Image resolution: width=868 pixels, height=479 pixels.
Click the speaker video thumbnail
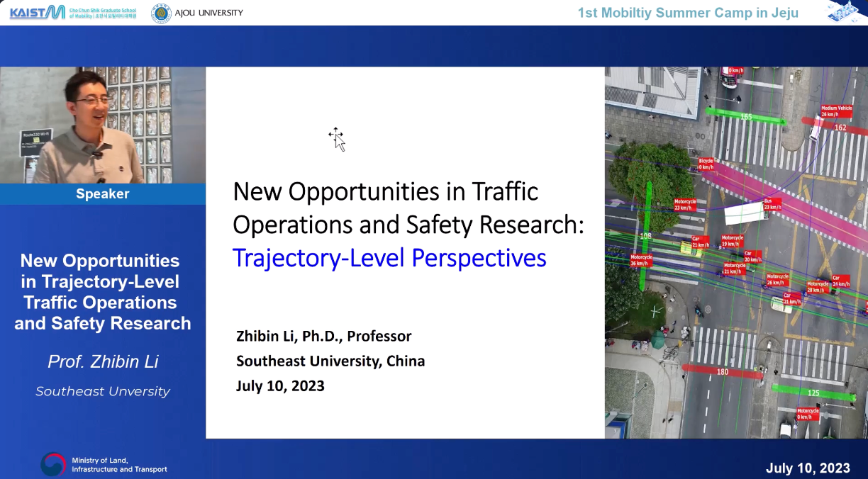103,125
